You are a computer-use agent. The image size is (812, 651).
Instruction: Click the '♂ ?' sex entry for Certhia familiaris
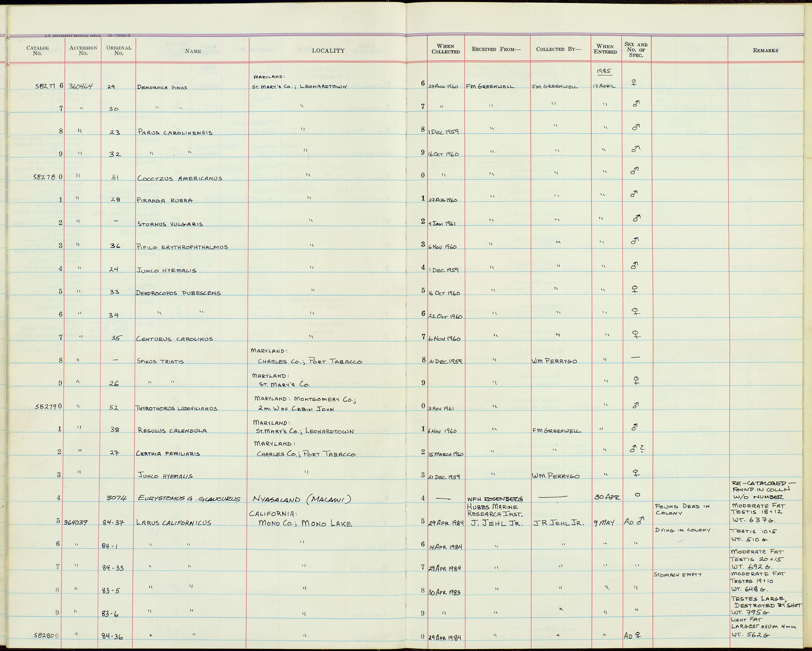[637, 449]
